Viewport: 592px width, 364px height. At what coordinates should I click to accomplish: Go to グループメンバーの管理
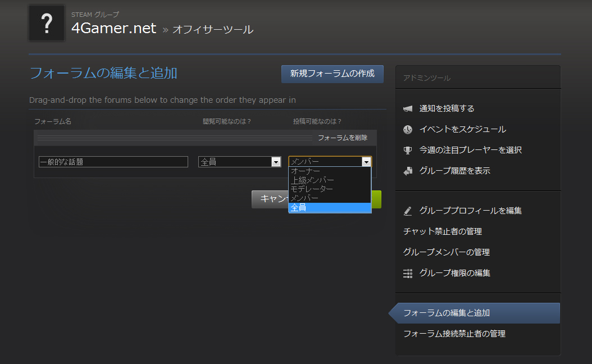447,252
